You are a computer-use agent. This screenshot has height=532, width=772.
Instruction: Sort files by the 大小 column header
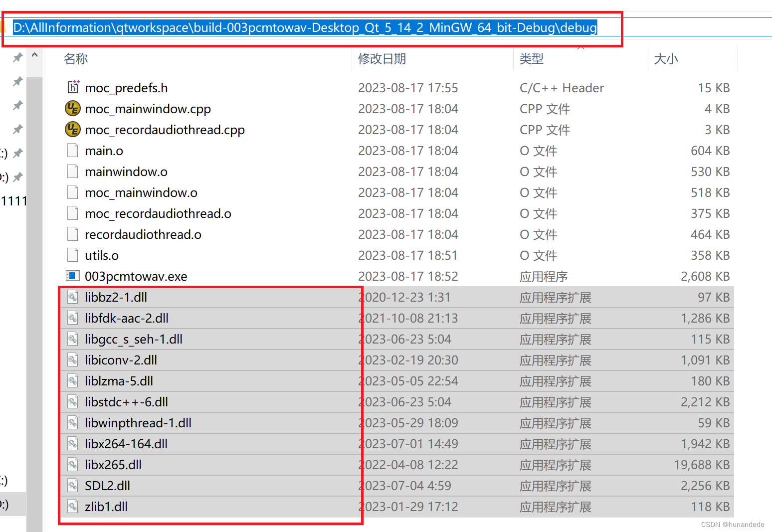pyautogui.click(x=666, y=59)
